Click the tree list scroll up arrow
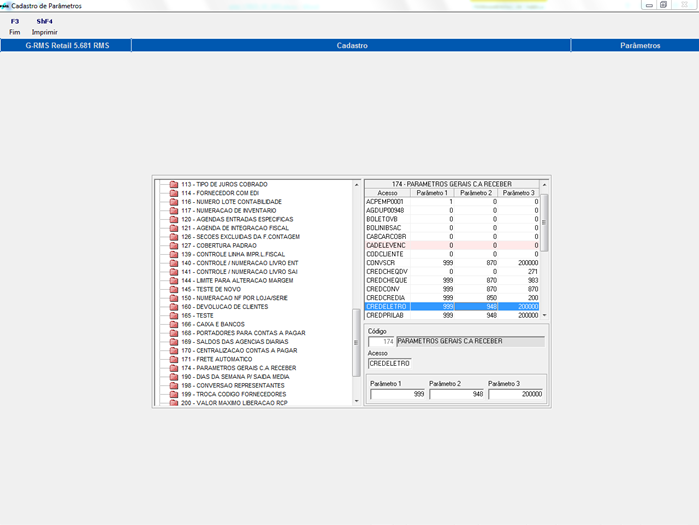Image resolution: width=699 pixels, height=525 pixels. (356, 185)
